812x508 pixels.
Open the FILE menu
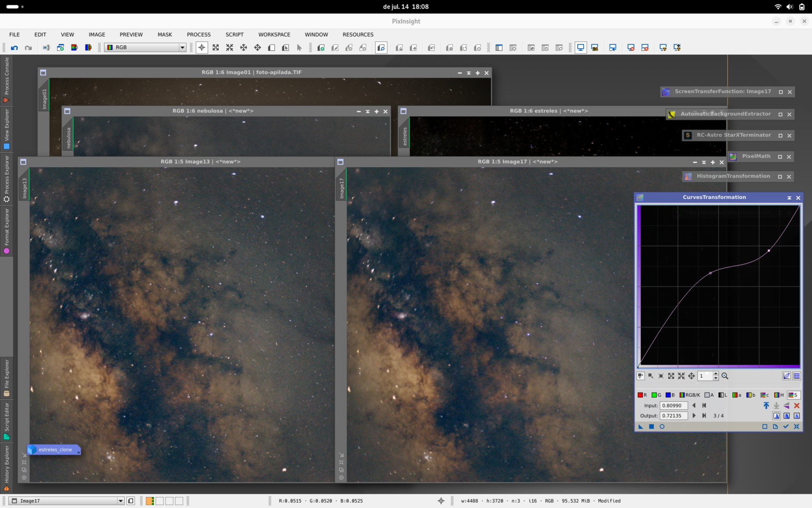point(14,34)
